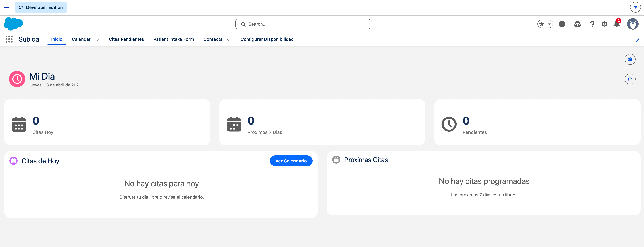
Task: Expand the Contacts tab chevron
Action: pyautogui.click(x=229, y=39)
